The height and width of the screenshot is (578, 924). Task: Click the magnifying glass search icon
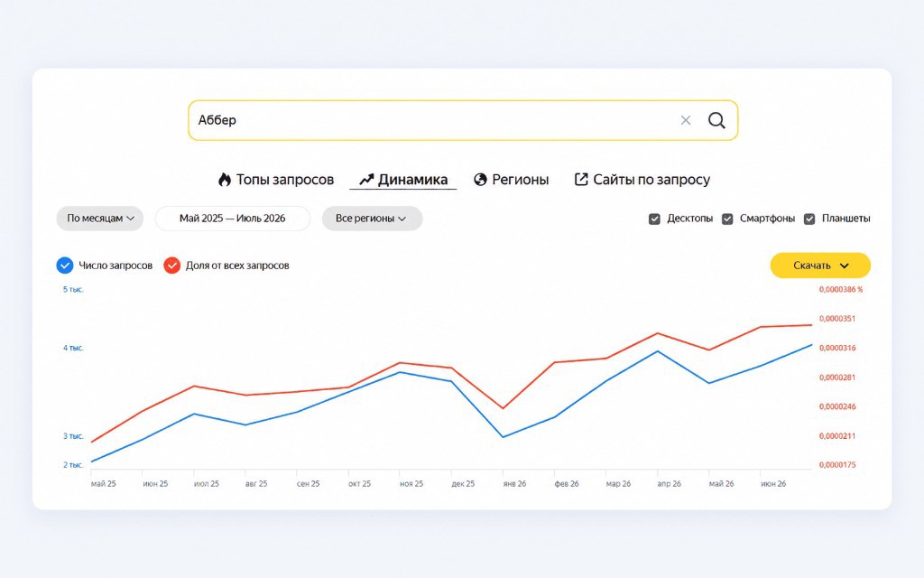716,120
